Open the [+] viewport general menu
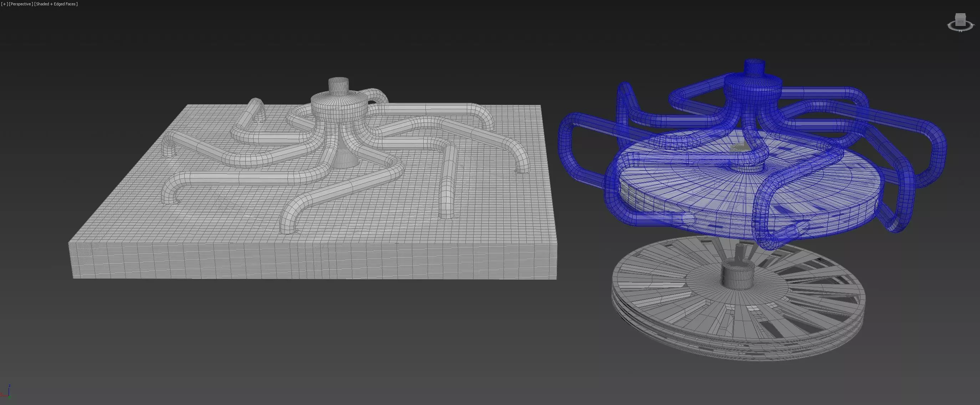The height and width of the screenshot is (405, 980). coord(4,4)
